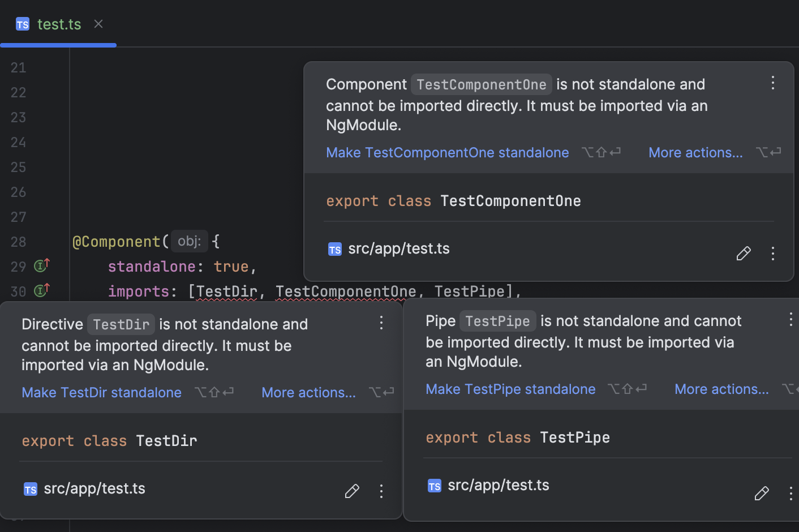Viewport: 799px width, 532px height.
Task: Open the kebab menu next to TestComponentOne's pencil icon
Action: pos(773,254)
